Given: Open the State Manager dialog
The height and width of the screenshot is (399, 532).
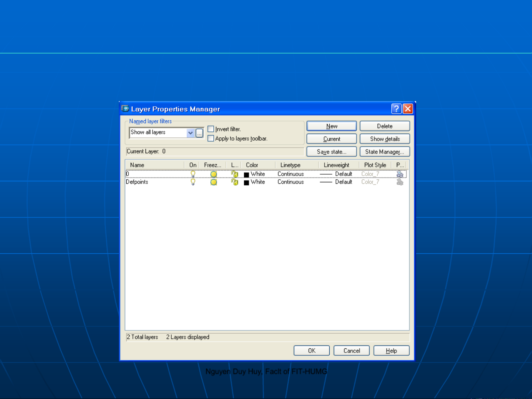Looking at the screenshot, I should [384, 152].
